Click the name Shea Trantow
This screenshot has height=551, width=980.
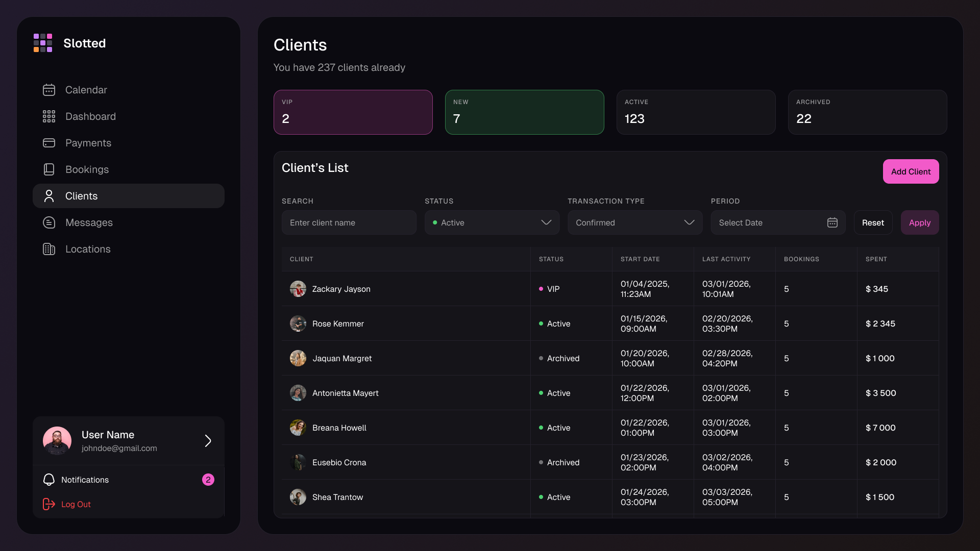[338, 497]
